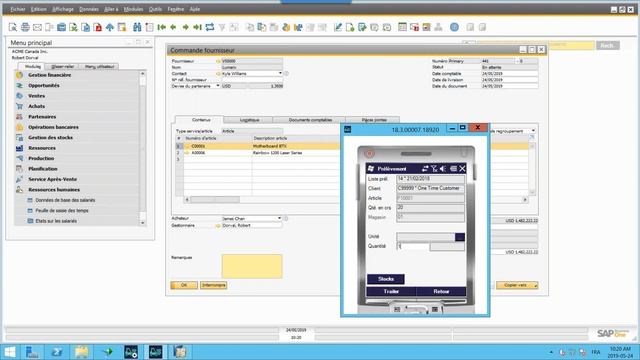
Task: Click the blue globe toolbar icon
Action: point(454,27)
